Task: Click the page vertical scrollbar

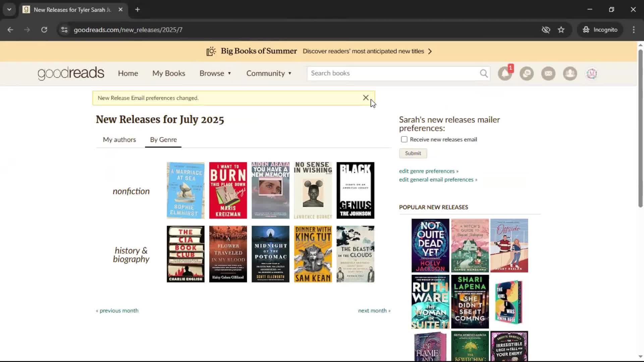Action: 640,129
